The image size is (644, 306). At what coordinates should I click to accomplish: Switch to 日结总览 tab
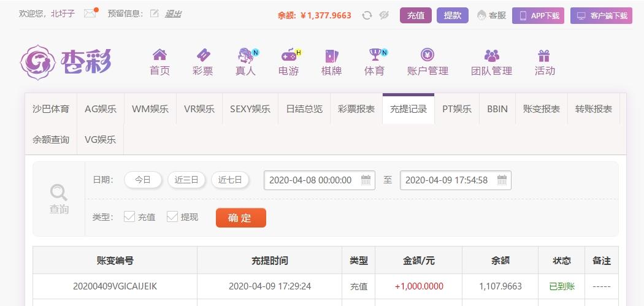tap(304, 109)
